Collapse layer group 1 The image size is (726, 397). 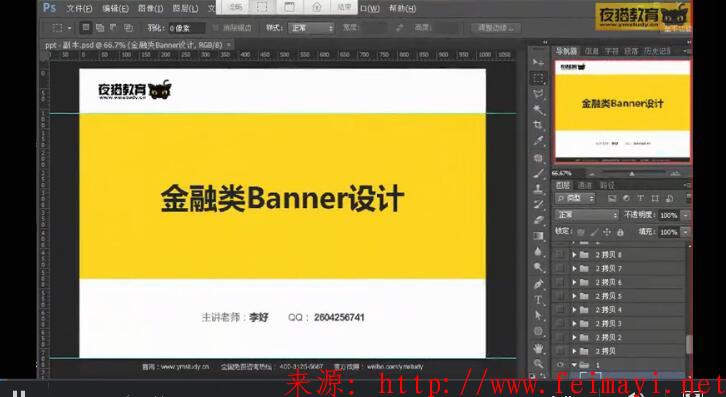pos(574,365)
